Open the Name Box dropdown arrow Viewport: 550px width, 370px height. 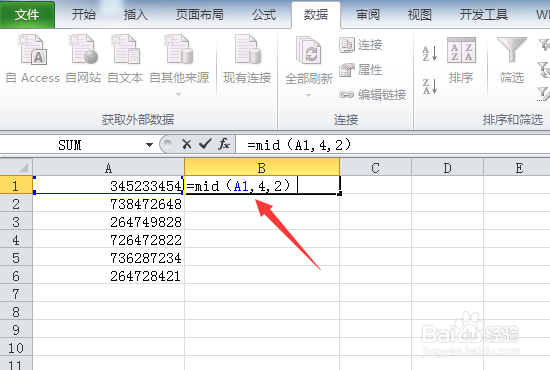click(x=149, y=144)
